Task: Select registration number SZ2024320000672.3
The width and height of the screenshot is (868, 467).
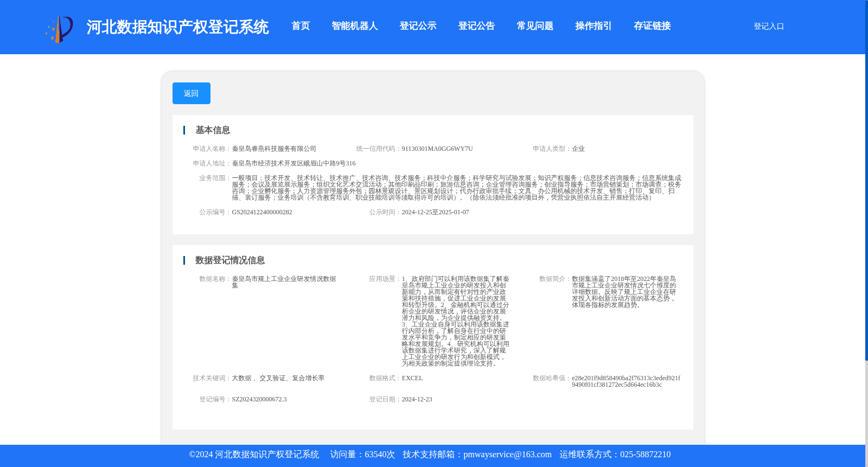Action: (259, 399)
